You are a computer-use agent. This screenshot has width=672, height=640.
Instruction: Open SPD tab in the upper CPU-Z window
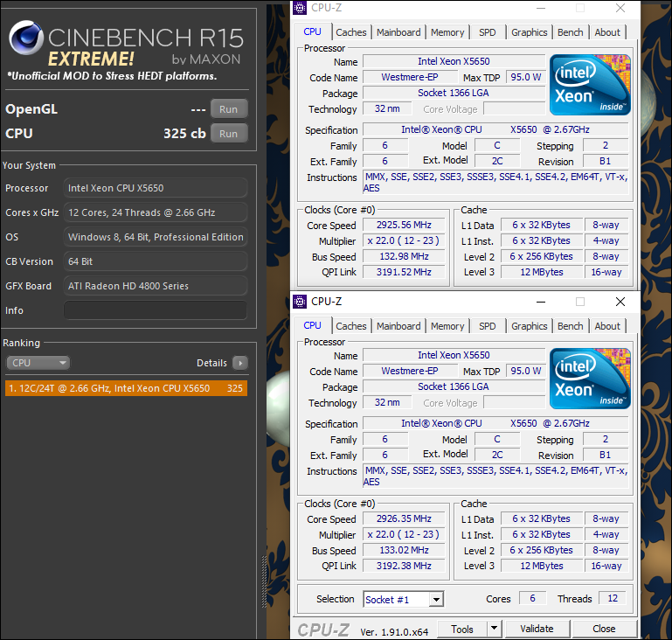pyautogui.click(x=488, y=32)
